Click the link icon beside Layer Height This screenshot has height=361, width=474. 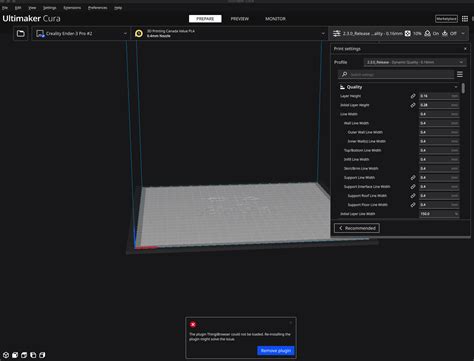(x=413, y=96)
